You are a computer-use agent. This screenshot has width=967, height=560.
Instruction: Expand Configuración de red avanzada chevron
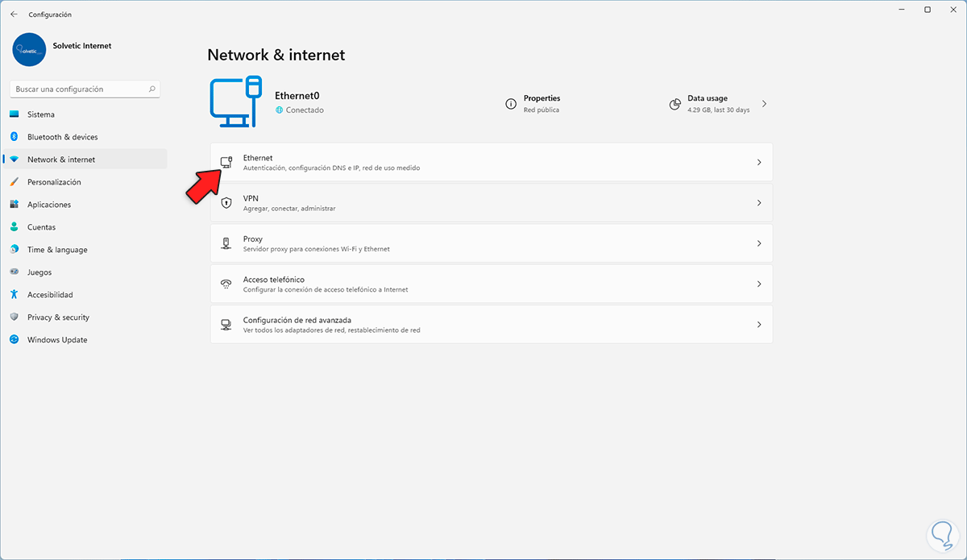coord(758,325)
